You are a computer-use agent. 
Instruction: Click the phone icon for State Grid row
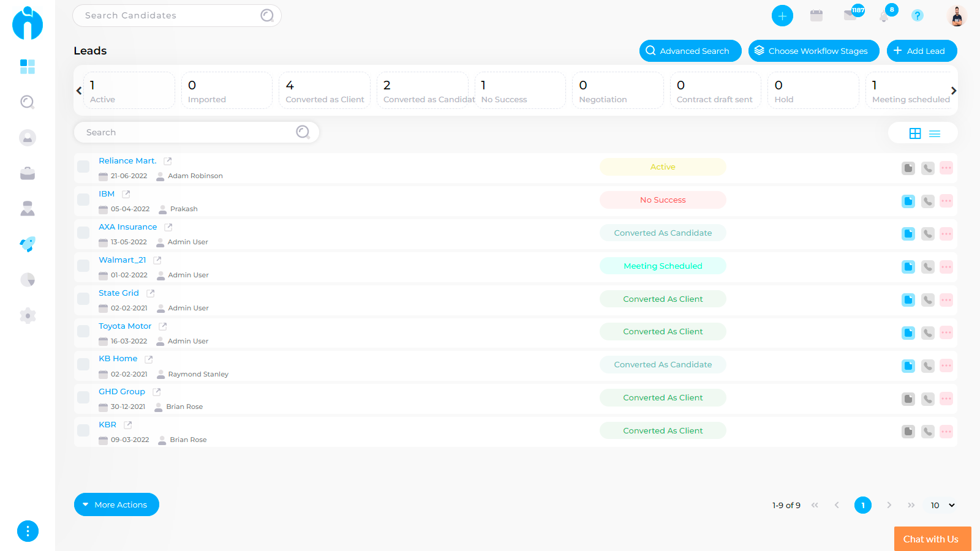[x=928, y=300]
